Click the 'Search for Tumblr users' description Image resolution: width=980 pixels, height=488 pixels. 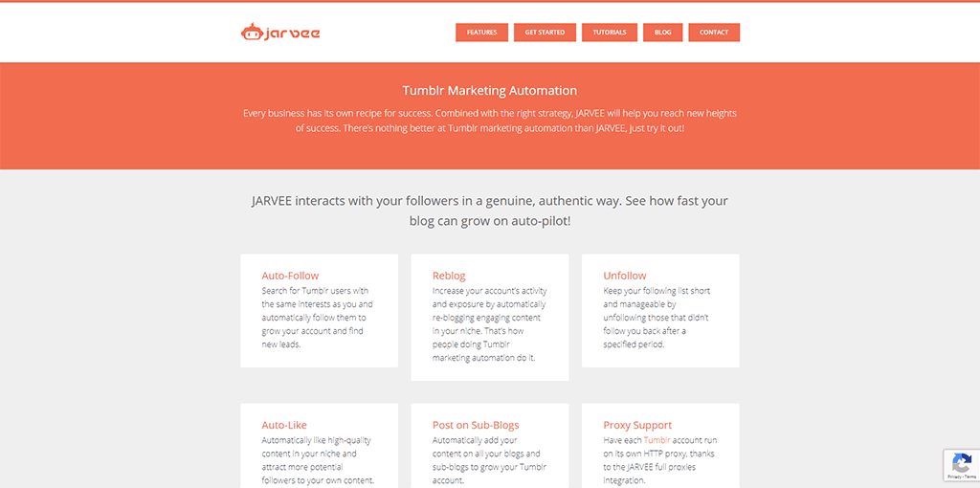pyautogui.click(x=317, y=318)
